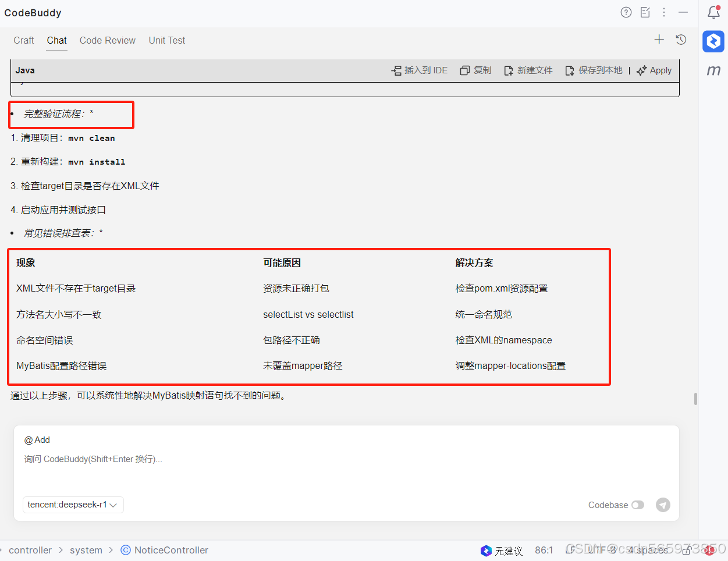Start a new chat with plus icon
The image size is (728, 561).
659,40
